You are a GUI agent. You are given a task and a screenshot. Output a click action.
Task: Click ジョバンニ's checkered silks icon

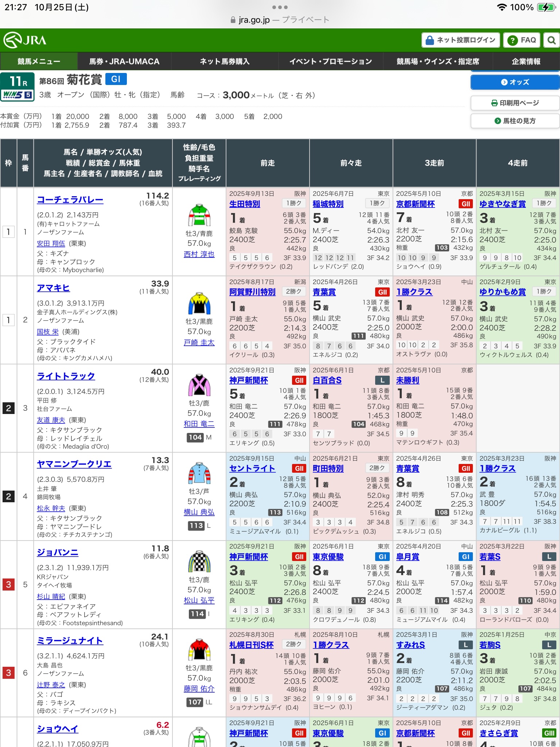tap(199, 562)
